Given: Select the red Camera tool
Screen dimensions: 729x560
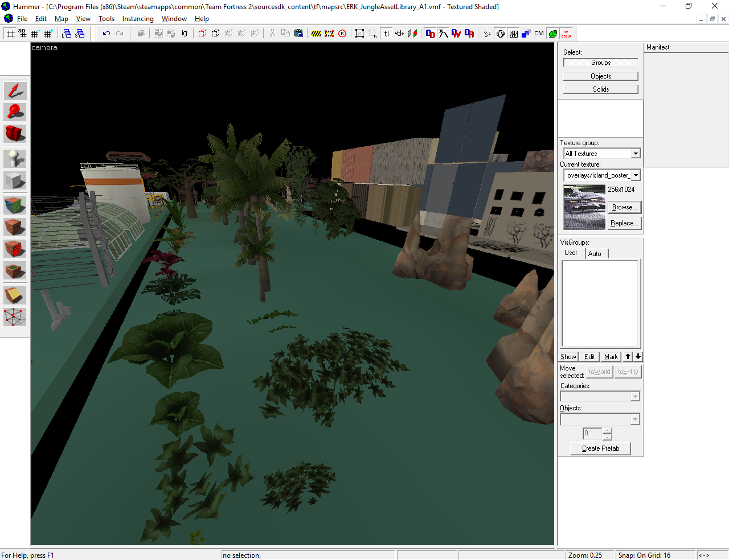Looking at the screenshot, I should (15, 133).
